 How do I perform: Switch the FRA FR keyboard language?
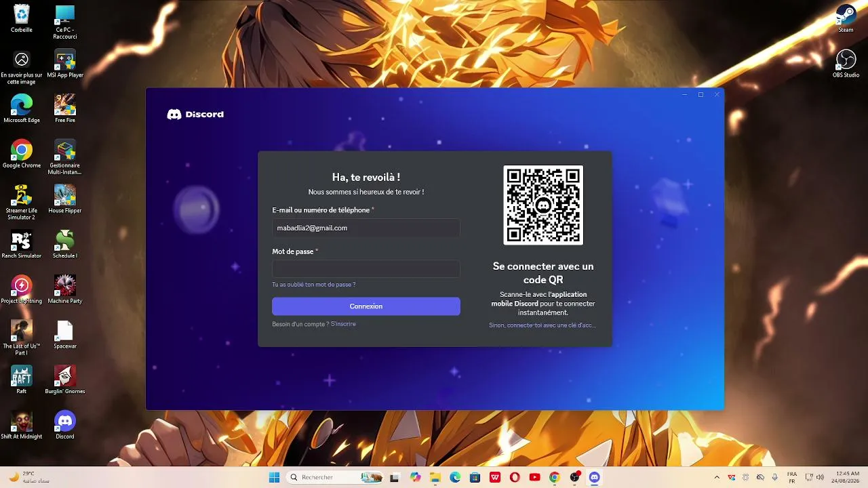pos(792,477)
